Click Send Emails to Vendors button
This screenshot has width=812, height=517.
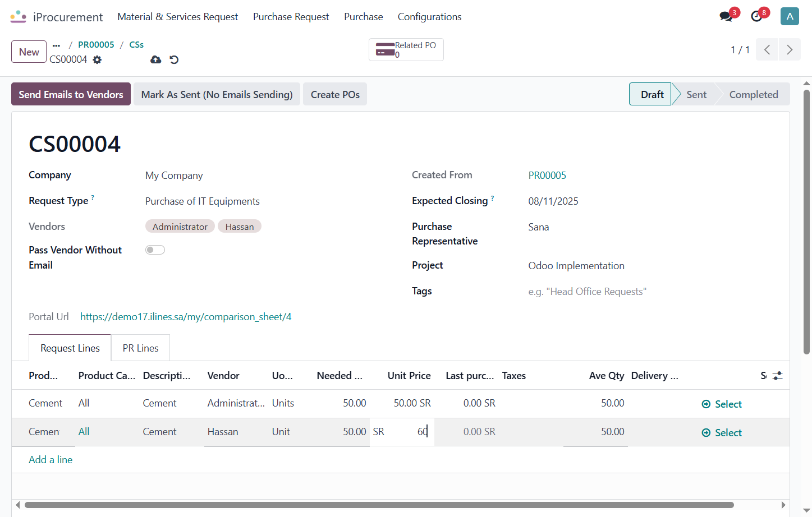point(71,94)
